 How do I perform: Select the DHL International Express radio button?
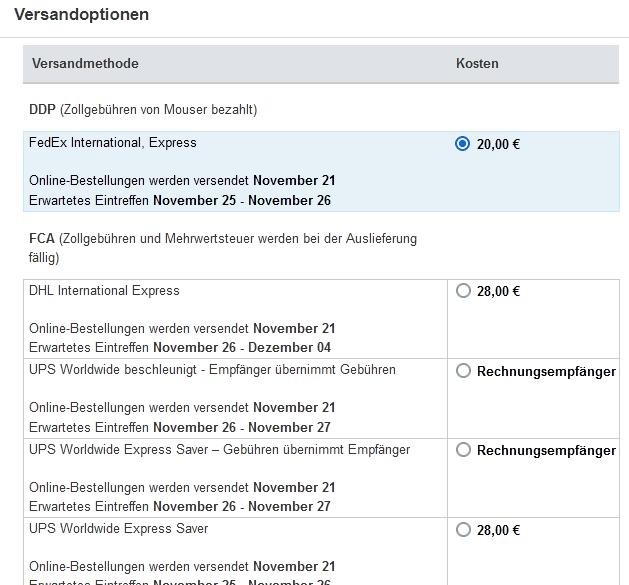462,291
